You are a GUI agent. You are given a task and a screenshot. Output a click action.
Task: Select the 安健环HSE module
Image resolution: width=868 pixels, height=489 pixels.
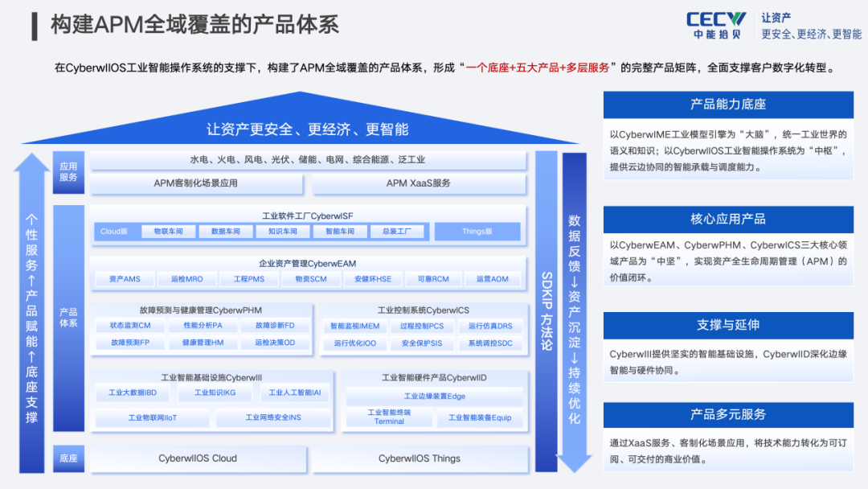(373, 279)
